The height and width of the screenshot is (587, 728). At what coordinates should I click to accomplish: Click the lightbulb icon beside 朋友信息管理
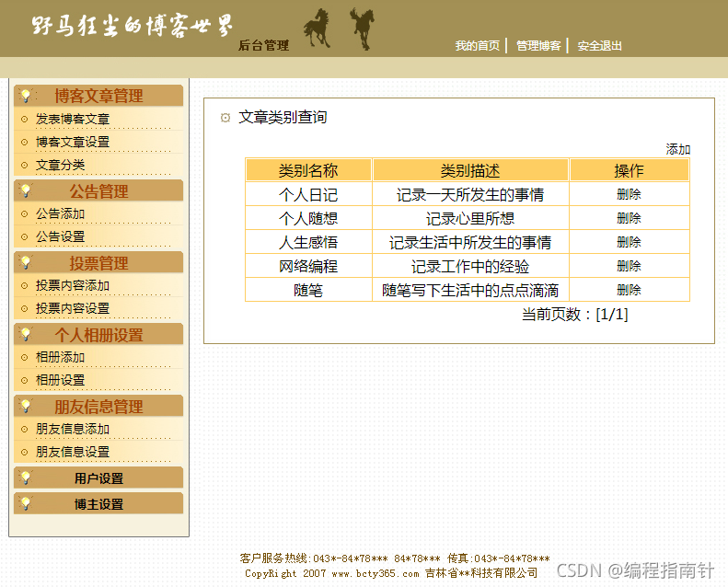(x=26, y=406)
